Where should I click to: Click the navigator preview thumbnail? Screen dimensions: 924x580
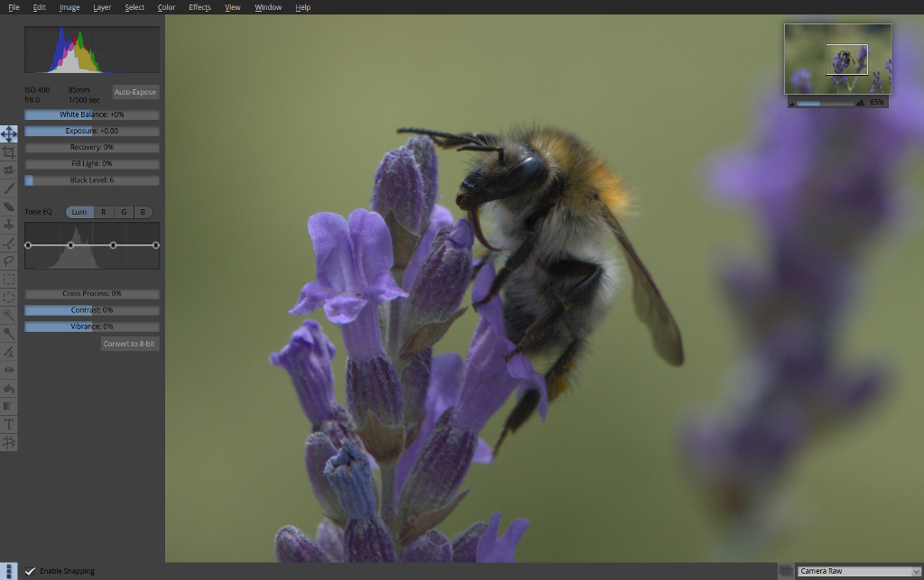pyautogui.click(x=837, y=59)
